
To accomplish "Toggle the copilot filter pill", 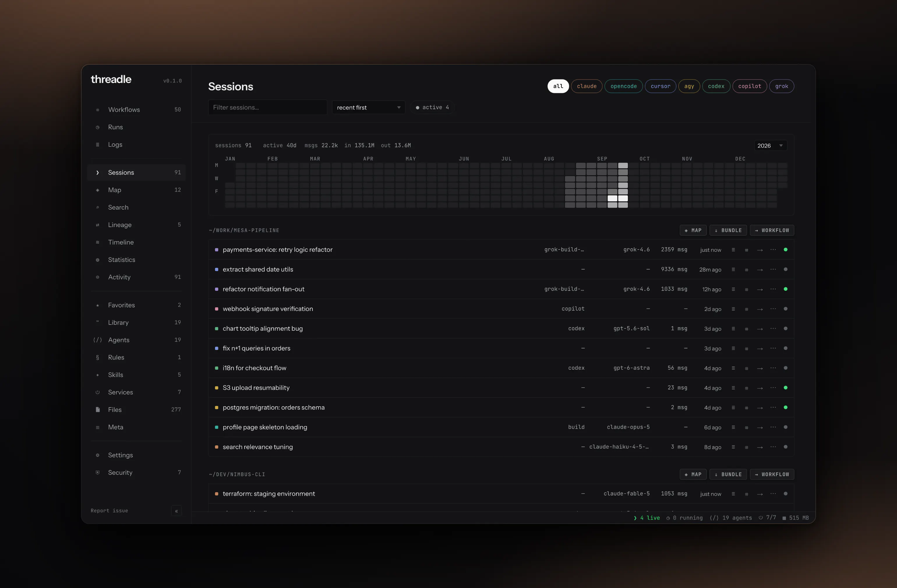I will 750,86.
